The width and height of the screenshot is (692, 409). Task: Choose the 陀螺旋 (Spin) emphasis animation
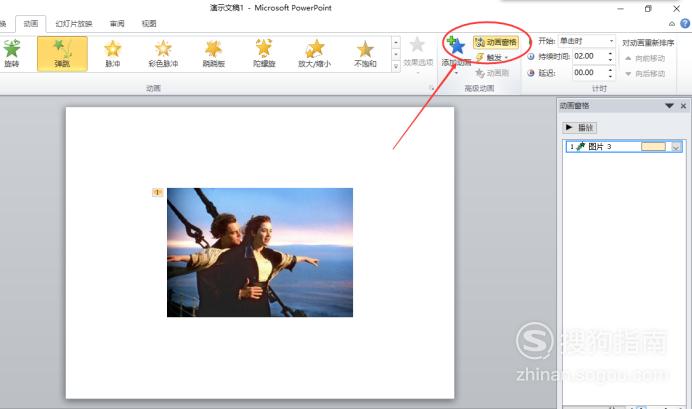pyautogui.click(x=264, y=53)
